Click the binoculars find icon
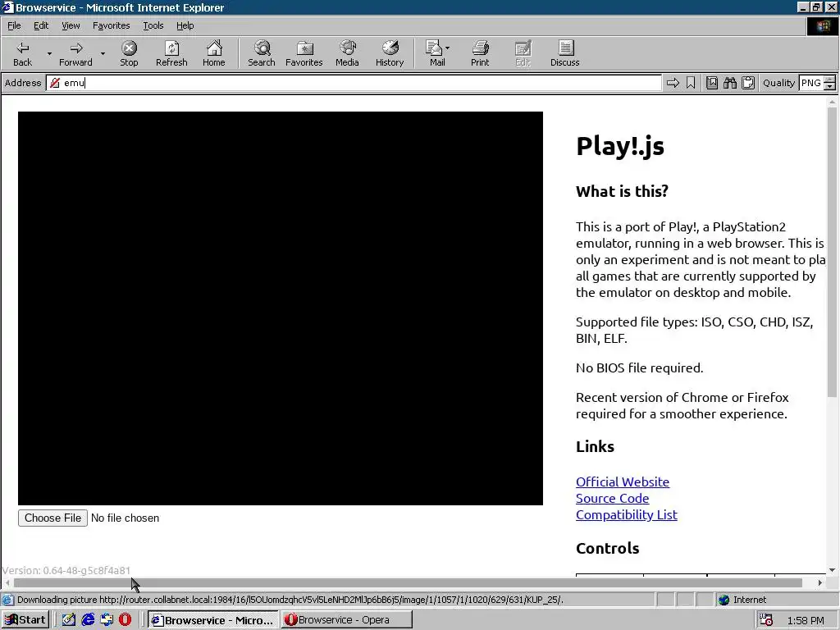 click(729, 83)
